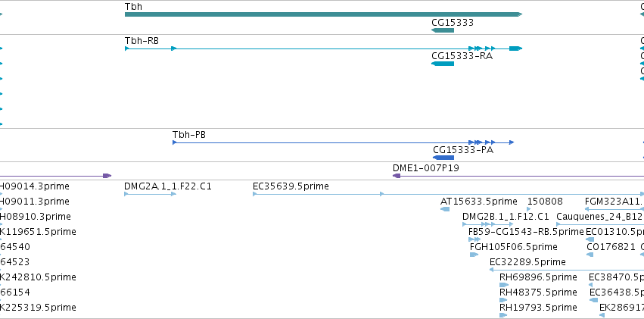Image resolution: width=644 pixels, height=319 pixels.
Task: Select the long teal Tbh gene bar
Action: coord(323,14)
